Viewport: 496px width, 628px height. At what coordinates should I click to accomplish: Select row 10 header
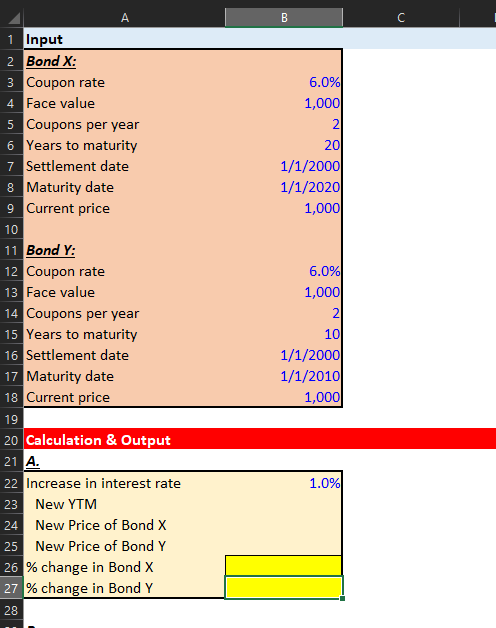pyautogui.click(x=11, y=229)
